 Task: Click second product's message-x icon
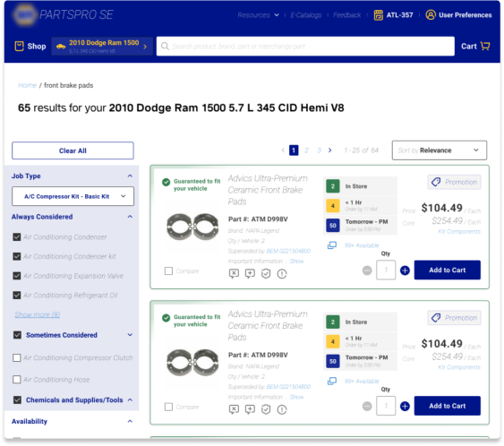coord(234,409)
